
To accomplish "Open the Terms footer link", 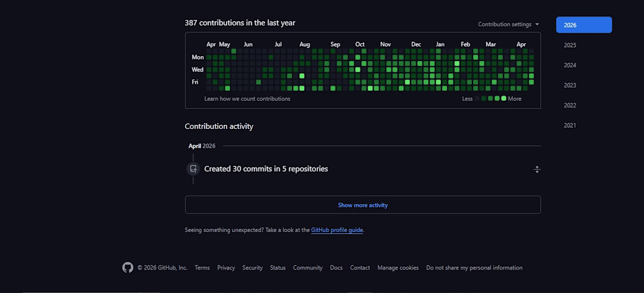I will coord(202,268).
